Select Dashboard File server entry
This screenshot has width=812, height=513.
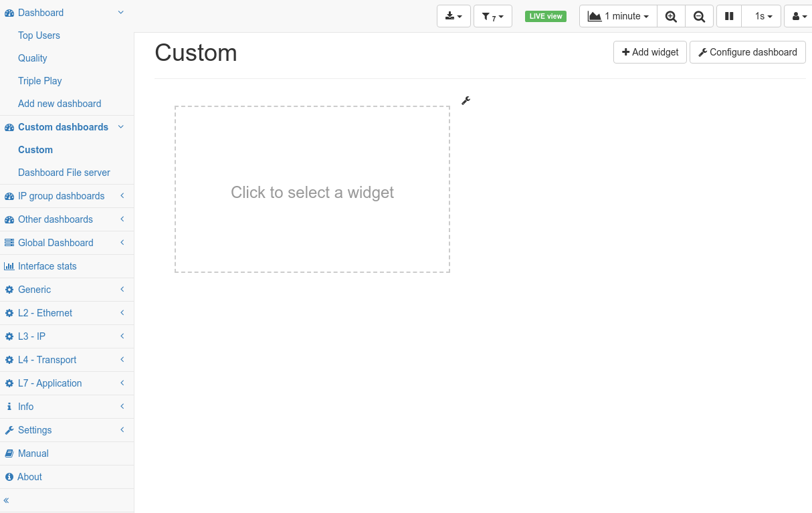click(x=64, y=173)
